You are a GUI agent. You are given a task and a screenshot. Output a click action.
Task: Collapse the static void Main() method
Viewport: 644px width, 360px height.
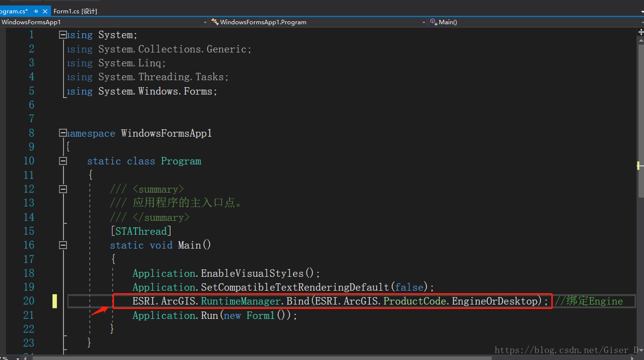click(62, 245)
